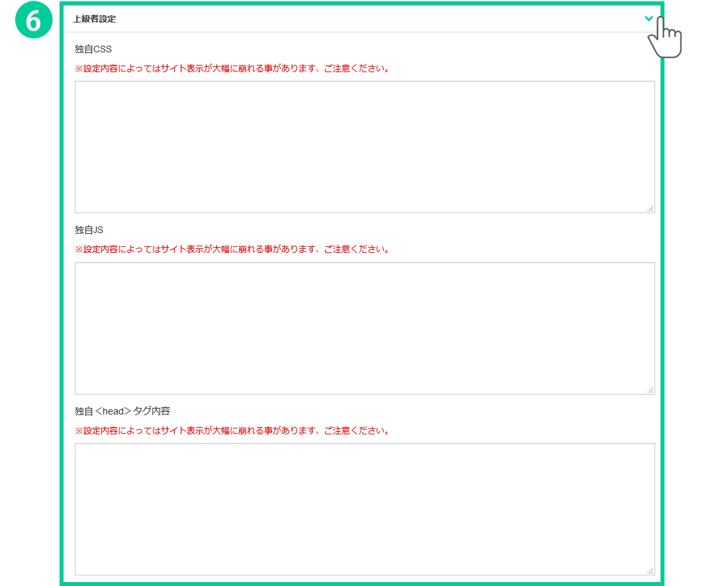Viewport: 728px width, 586px height.
Task: Click the resize grip of the 独自<head> box
Action: point(650,570)
